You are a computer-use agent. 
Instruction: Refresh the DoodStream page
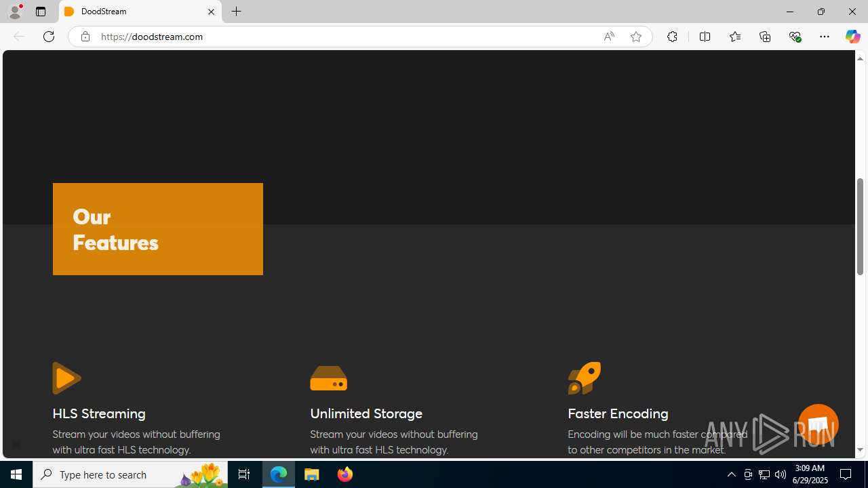point(49,37)
